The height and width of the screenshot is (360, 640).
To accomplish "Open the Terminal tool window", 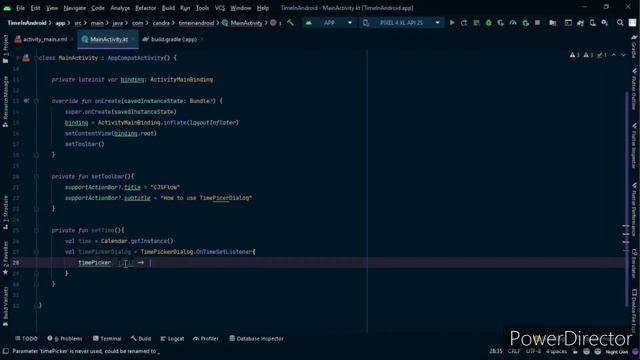I will 107,338.
